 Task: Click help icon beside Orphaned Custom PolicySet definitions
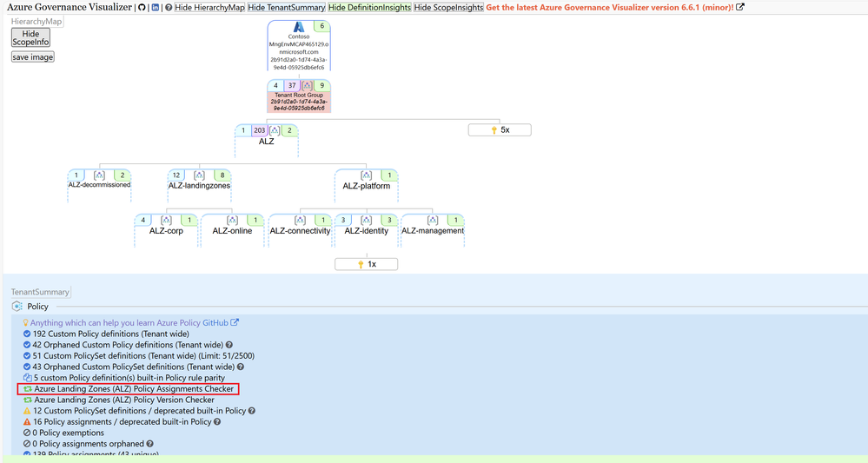click(241, 367)
